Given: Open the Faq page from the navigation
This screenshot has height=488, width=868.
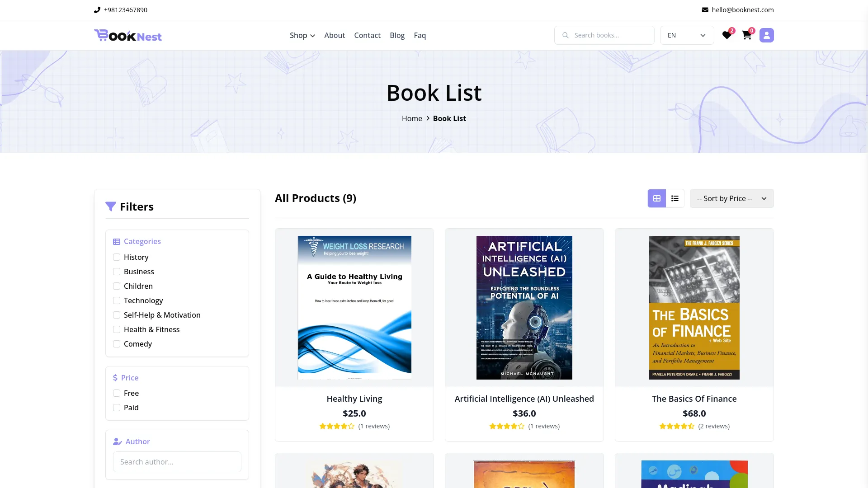Looking at the screenshot, I should tap(420, 35).
